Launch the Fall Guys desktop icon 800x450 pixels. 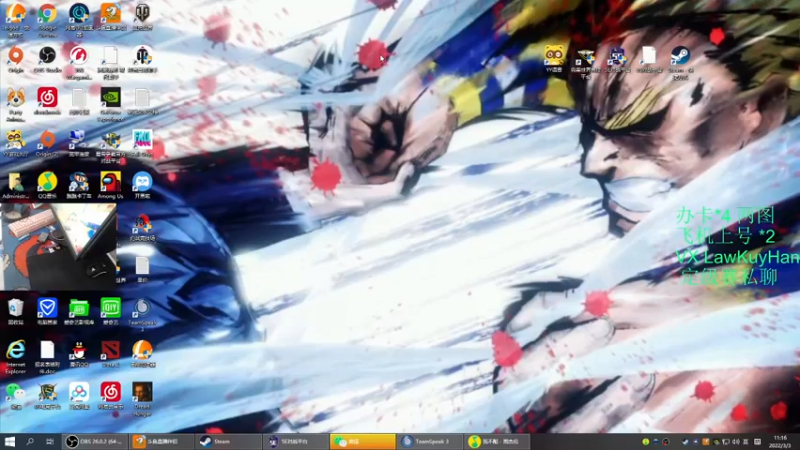pos(142,143)
